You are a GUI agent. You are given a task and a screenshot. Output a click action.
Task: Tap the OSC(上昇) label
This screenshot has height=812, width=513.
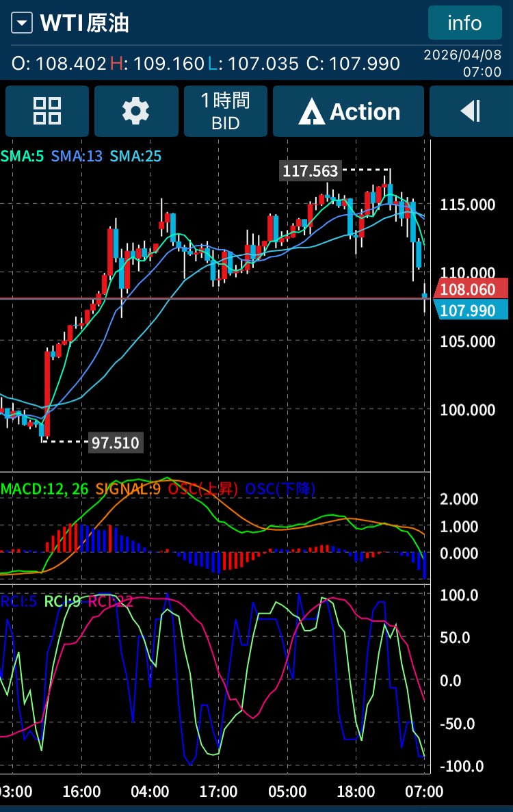click(203, 488)
